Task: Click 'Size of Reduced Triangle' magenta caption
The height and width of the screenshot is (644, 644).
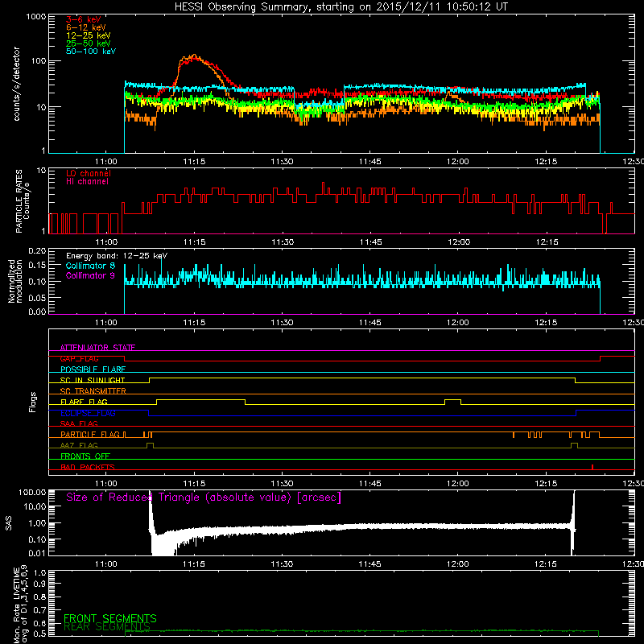Action: pyautogui.click(x=204, y=497)
